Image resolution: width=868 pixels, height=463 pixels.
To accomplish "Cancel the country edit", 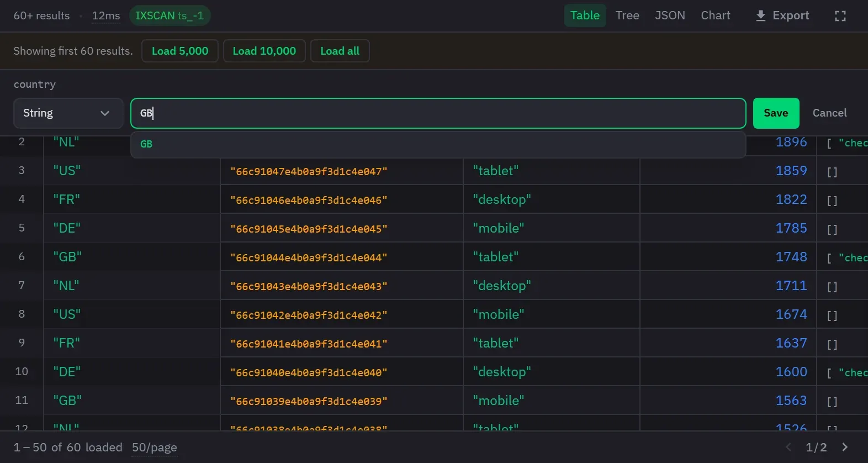I will pos(829,113).
